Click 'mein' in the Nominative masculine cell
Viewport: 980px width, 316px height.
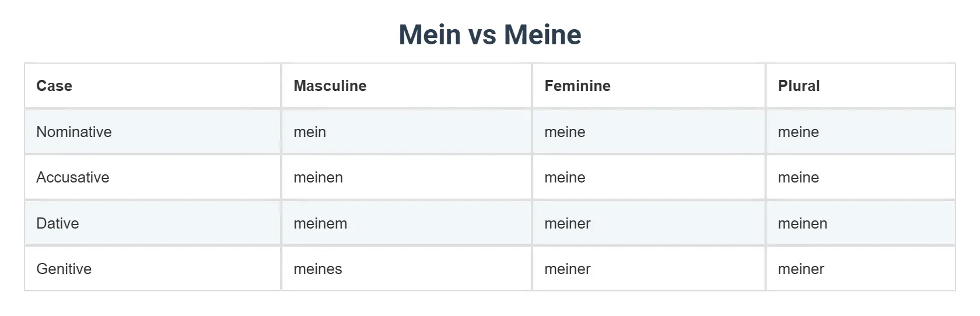pyautogui.click(x=310, y=132)
